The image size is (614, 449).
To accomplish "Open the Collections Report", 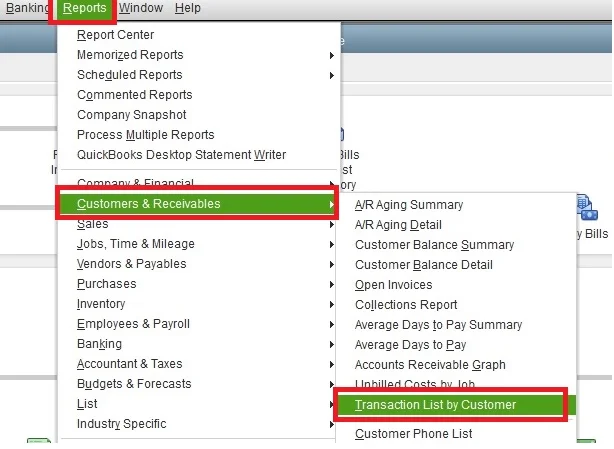I will pos(406,305).
